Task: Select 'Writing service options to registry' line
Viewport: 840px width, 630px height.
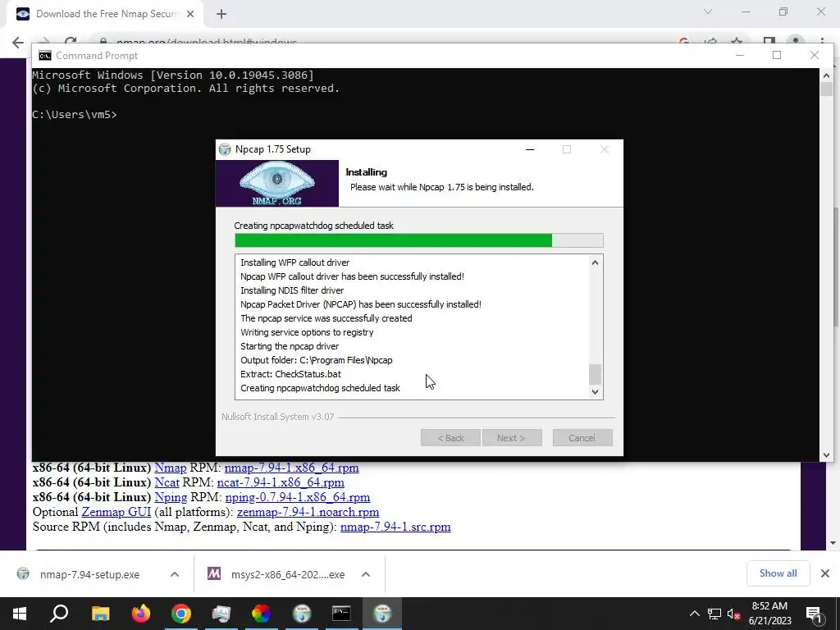Action: click(307, 332)
